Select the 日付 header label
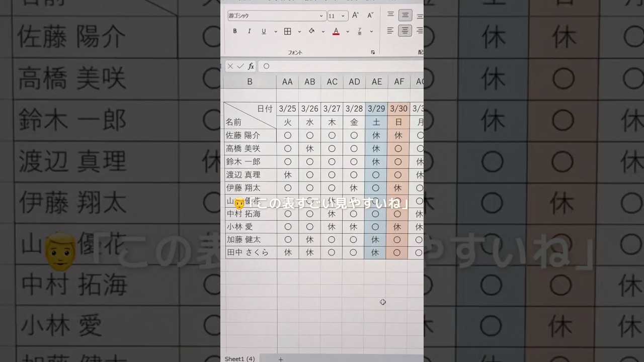This screenshot has width=644, height=362. [265, 109]
